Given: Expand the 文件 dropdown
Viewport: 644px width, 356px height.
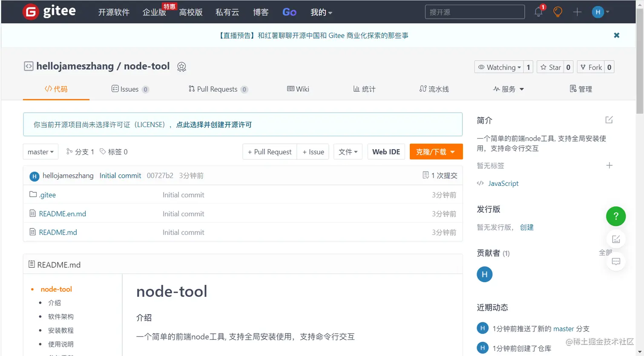Looking at the screenshot, I should tap(348, 152).
